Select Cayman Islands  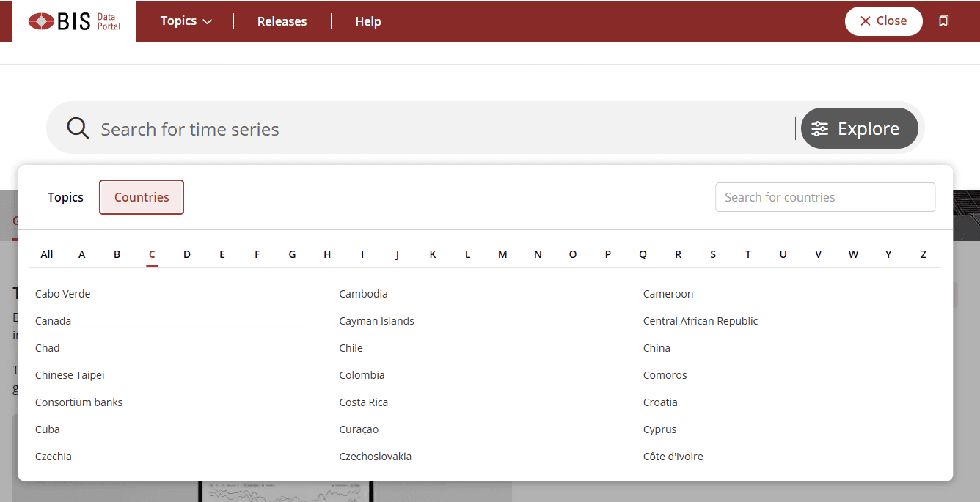(x=376, y=321)
